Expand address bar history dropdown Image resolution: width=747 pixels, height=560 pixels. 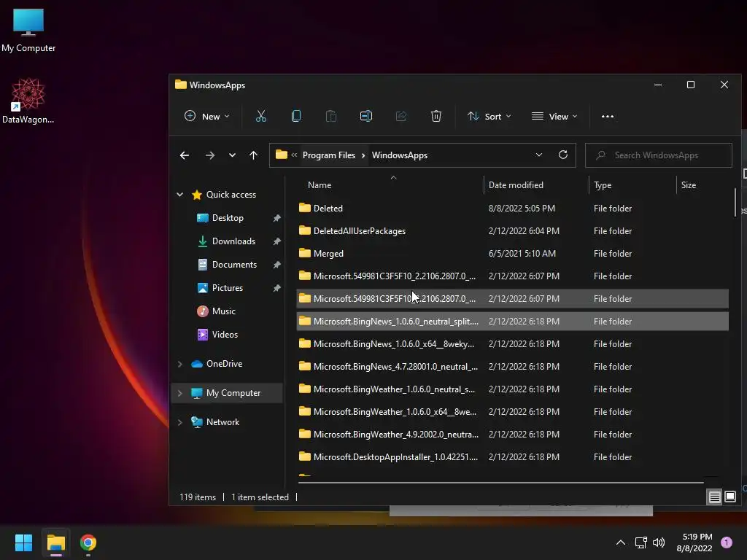(x=539, y=155)
